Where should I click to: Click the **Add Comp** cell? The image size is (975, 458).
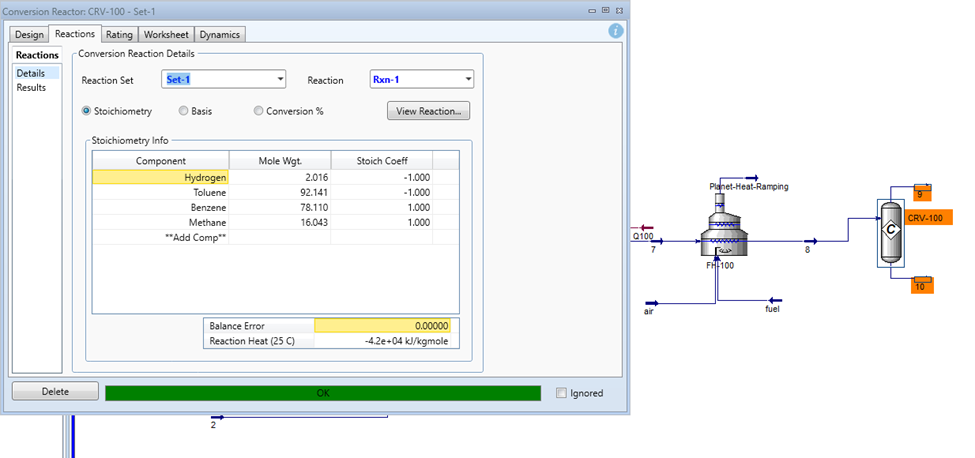[160, 237]
